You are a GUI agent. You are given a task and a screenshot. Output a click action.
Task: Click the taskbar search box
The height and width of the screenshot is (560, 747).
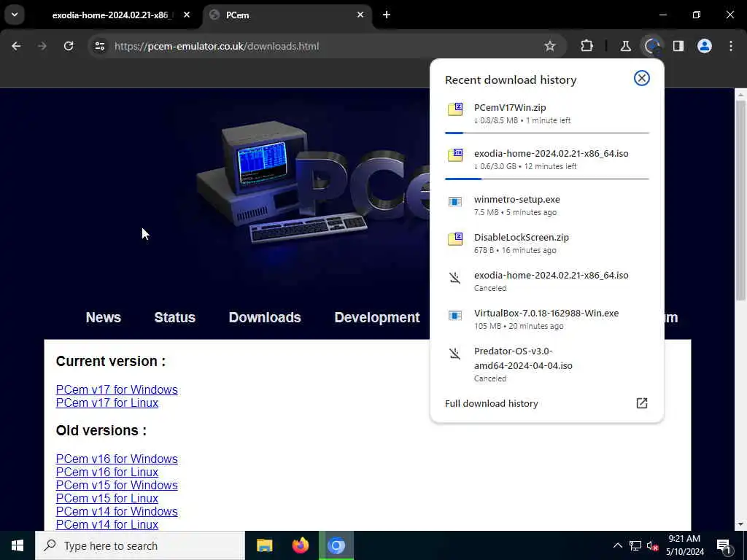[x=140, y=545]
